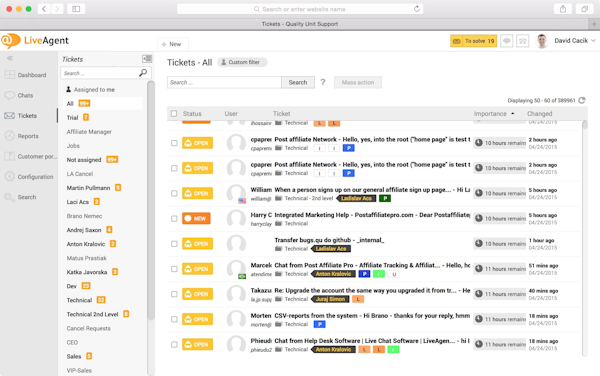Go to the Tickets section
Viewport: 600px width, 376px height.
tap(21, 116)
